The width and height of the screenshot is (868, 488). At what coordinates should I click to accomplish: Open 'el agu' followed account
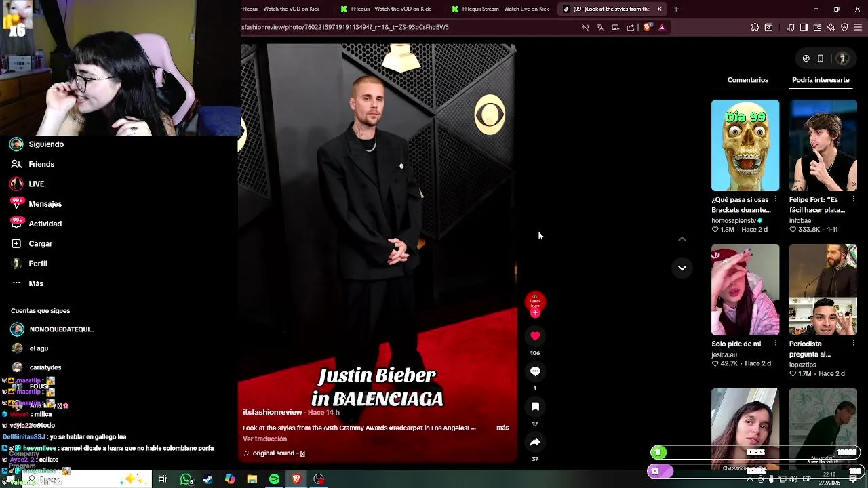click(x=29, y=348)
